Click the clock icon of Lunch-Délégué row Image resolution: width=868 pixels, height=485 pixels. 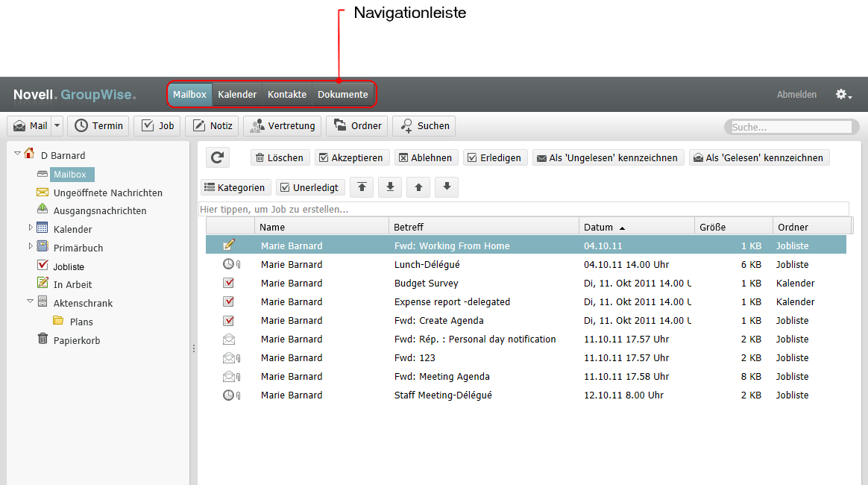coord(228,264)
